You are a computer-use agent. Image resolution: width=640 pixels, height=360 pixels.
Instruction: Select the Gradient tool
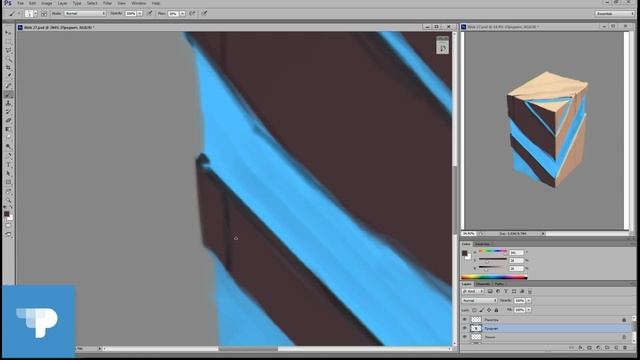click(x=8, y=129)
